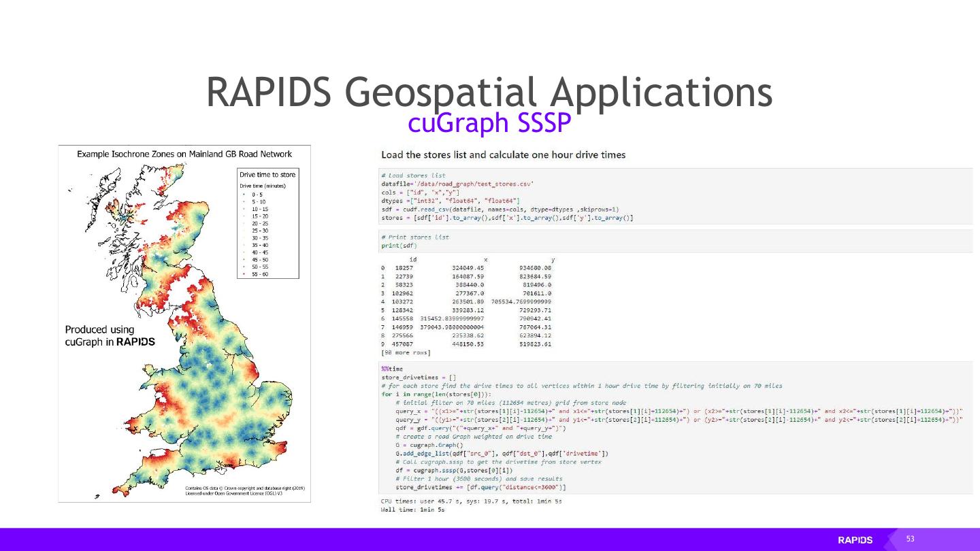Click the "dtypes" definition line
This screenshot has height=551, width=980.
[451, 200]
